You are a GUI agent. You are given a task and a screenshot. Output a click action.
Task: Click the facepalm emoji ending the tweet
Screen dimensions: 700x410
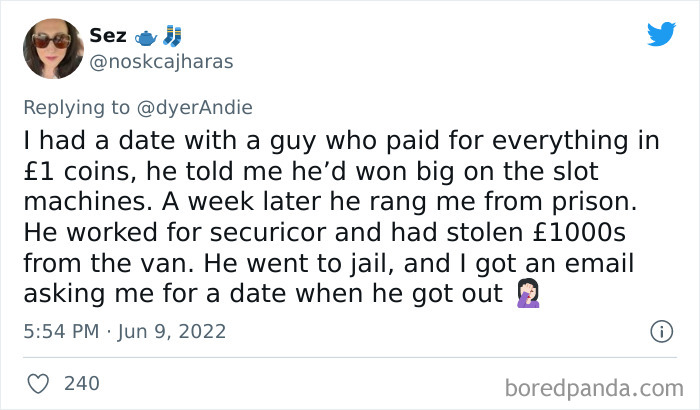(x=528, y=293)
